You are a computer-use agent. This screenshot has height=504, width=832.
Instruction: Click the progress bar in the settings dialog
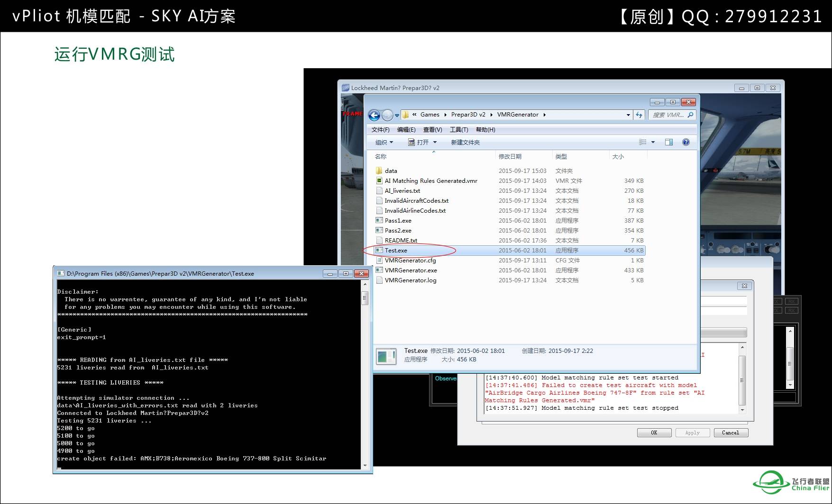click(x=723, y=332)
